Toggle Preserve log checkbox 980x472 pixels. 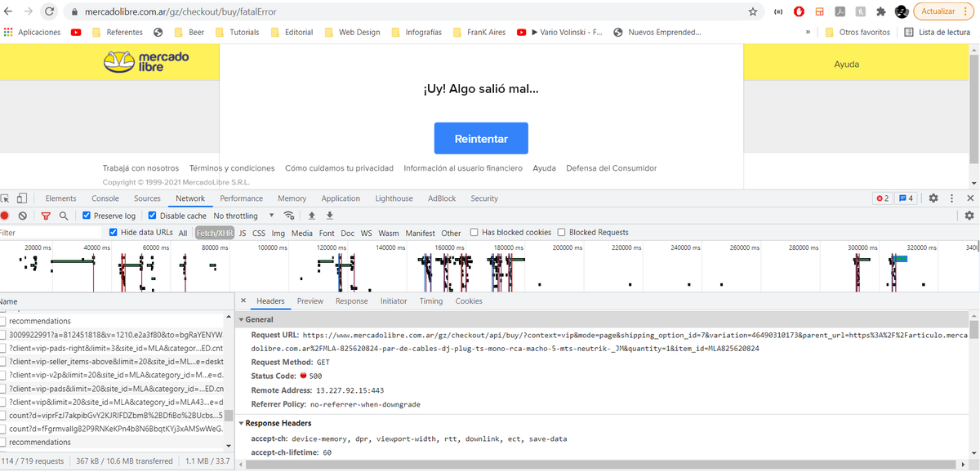[x=87, y=216]
